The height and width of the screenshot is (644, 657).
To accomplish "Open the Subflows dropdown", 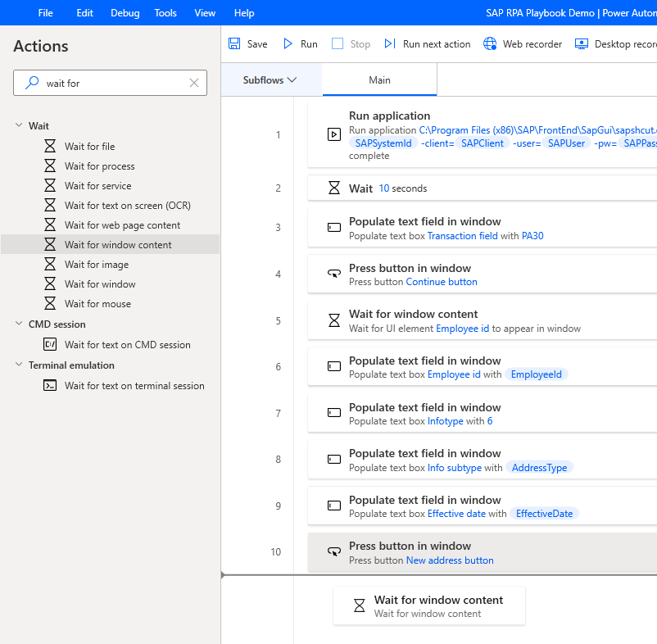I will pyautogui.click(x=270, y=79).
